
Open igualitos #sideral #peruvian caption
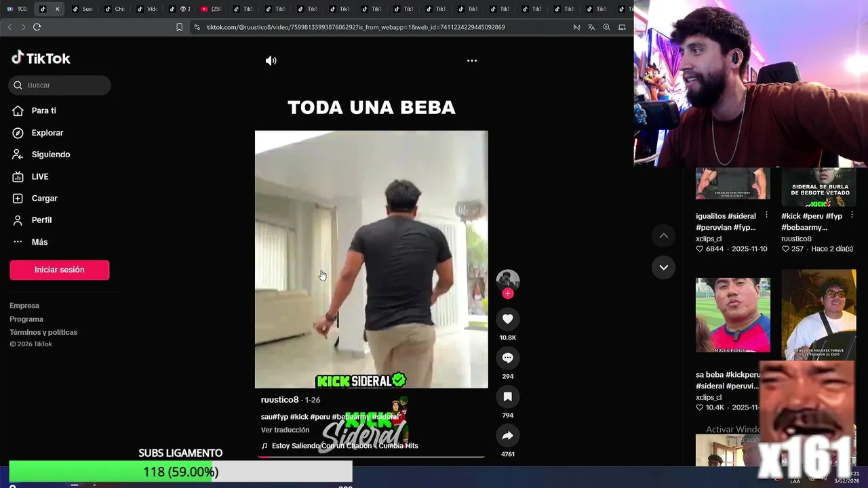(x=726, y=222)
